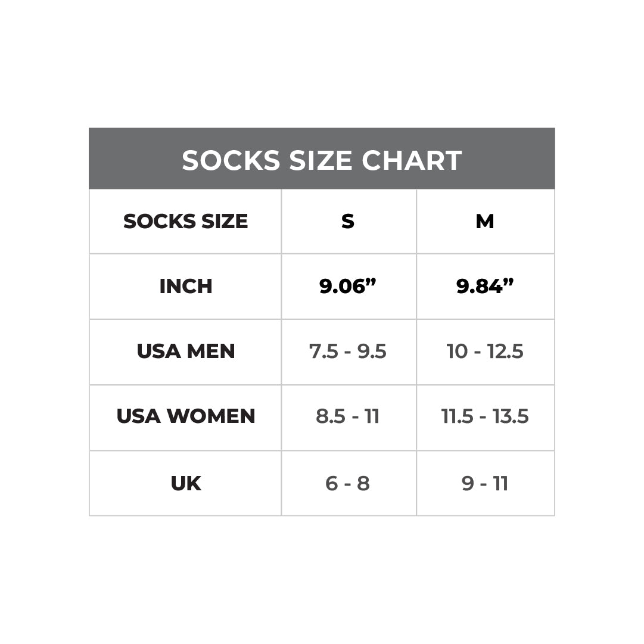This screenshot has height=644, width=644.
Task: Click the UK row label
Action: 185,483
